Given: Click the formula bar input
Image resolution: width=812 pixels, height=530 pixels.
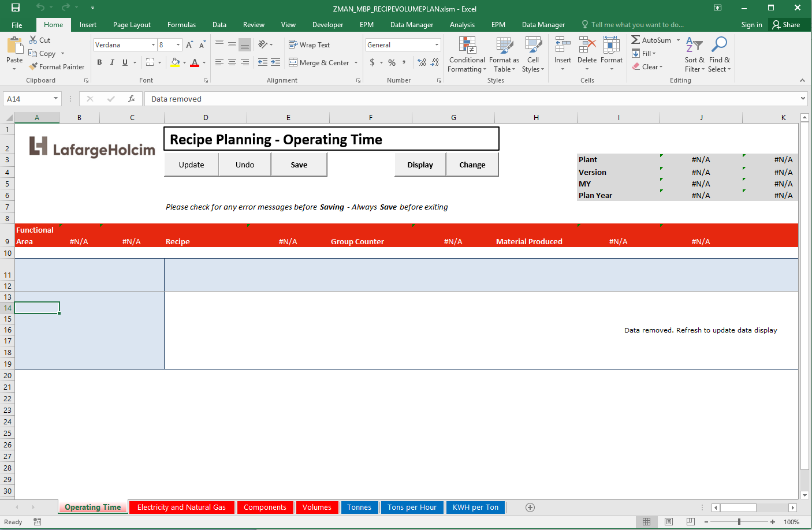Looking at the screenshot, I should [x=471, y=99].
